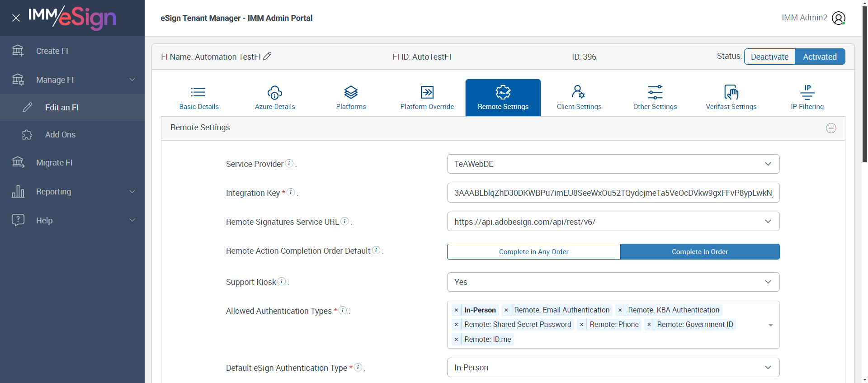Go to Create FI in sidebar
The image size is (868, 383).
click(x=52, y=51)
